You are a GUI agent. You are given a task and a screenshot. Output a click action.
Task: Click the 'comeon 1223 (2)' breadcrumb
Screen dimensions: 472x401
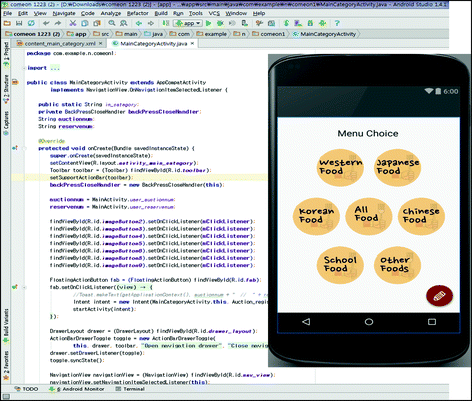point(33,34)
